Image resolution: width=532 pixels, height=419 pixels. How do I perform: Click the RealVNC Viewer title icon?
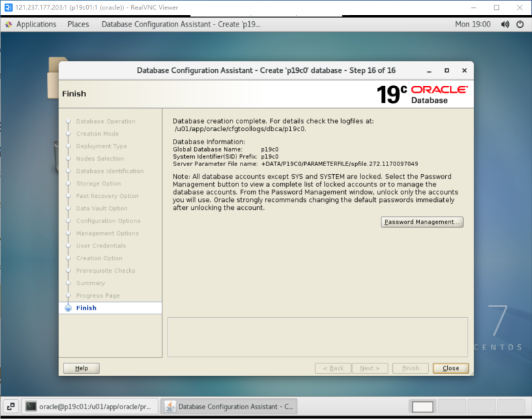pos(8,7)
